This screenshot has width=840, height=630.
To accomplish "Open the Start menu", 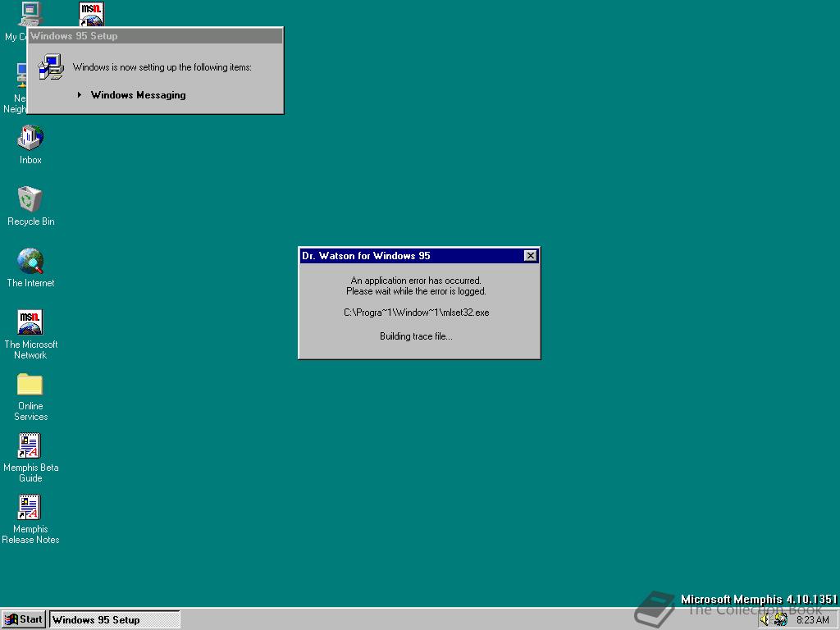I will 24,620.
